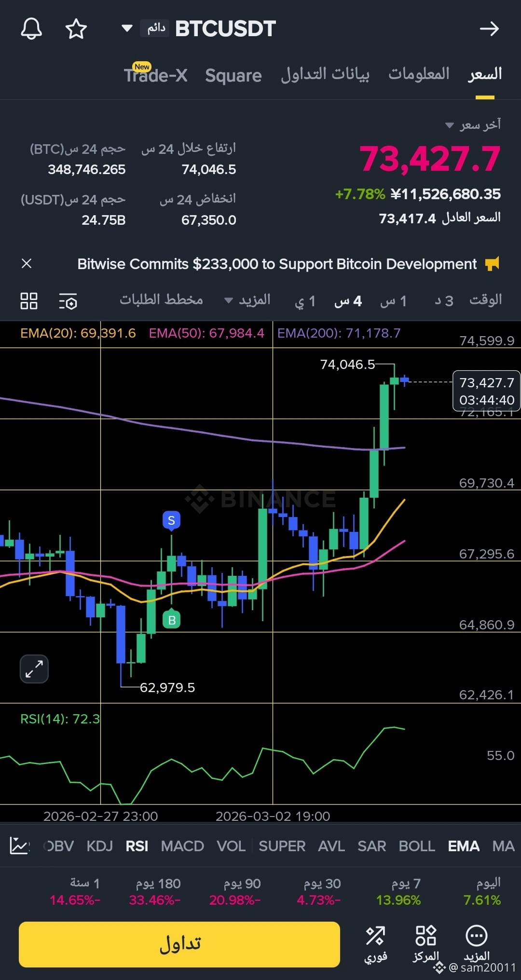Tap the 74,046.5 high price marker
The image size is (521, 980).
pos(347,364)
